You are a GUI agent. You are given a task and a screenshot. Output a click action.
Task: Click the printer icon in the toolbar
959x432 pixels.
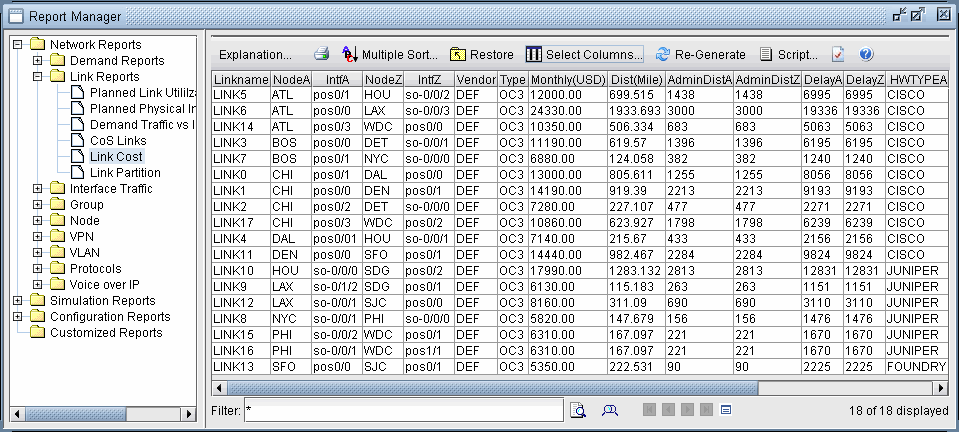click(322, 55)
